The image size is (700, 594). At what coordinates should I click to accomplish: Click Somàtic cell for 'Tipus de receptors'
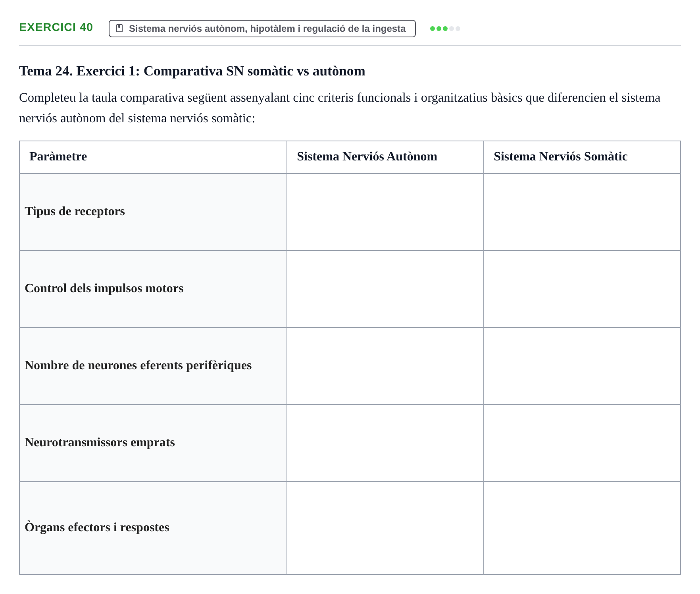pyautogui.click(x=582, y=212)
